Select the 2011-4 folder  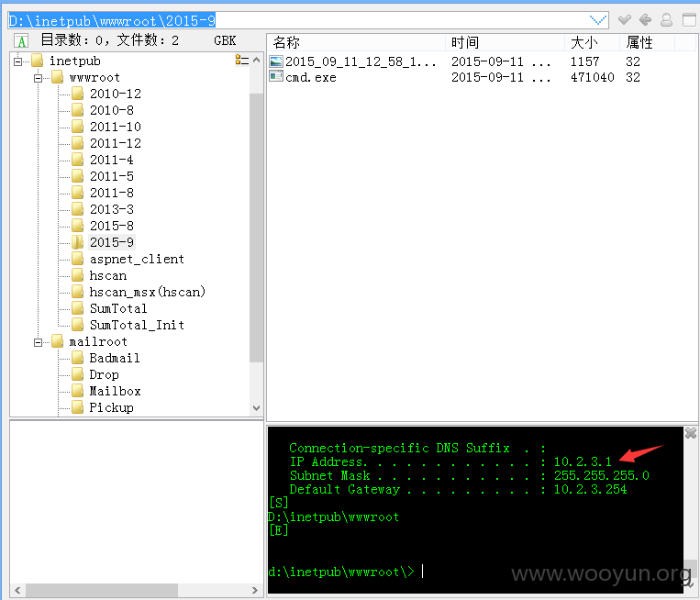[x=112, y=160]
